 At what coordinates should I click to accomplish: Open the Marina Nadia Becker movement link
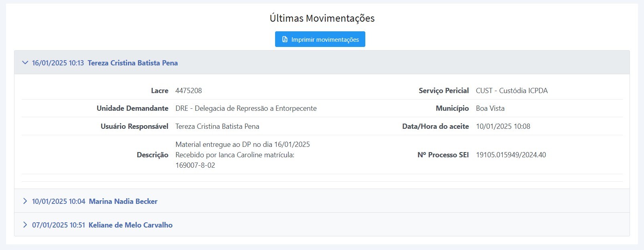point(123,201)
